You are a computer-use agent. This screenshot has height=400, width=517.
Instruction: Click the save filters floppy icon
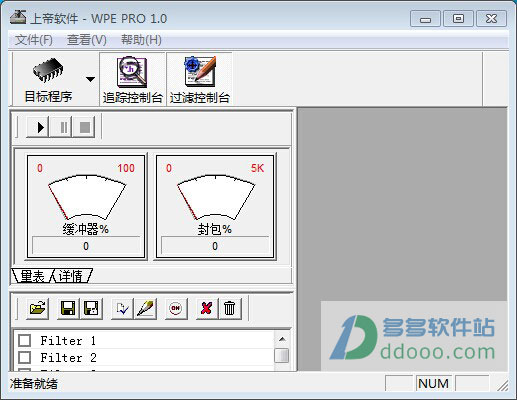pos(68,308)
